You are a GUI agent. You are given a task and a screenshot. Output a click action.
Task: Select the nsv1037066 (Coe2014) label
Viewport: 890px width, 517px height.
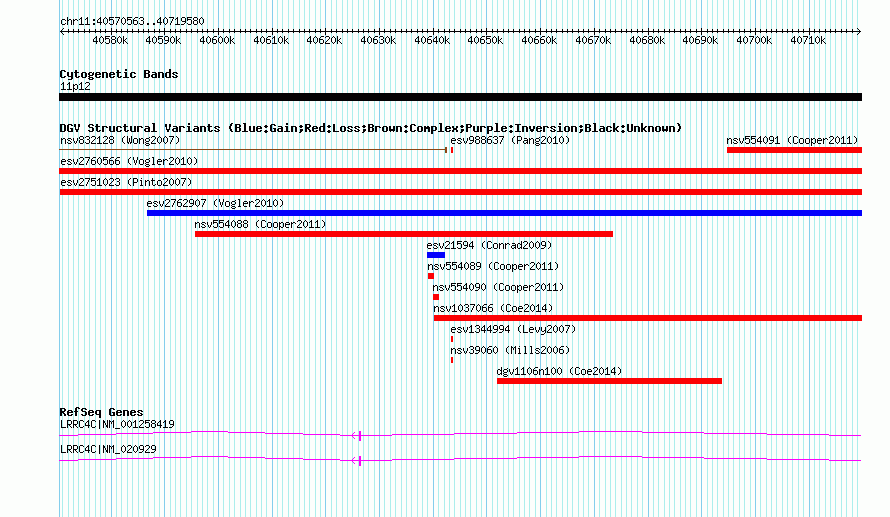[493, 308]
